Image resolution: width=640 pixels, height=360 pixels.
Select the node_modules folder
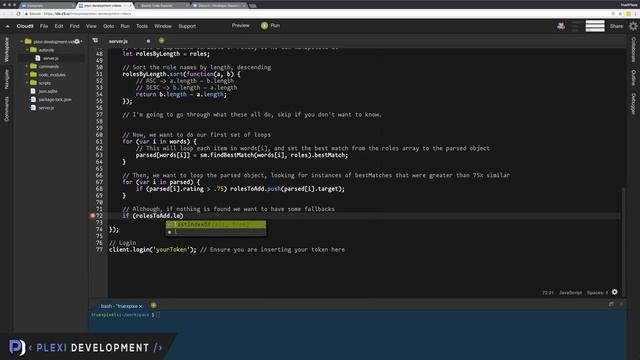click(52, 75)
